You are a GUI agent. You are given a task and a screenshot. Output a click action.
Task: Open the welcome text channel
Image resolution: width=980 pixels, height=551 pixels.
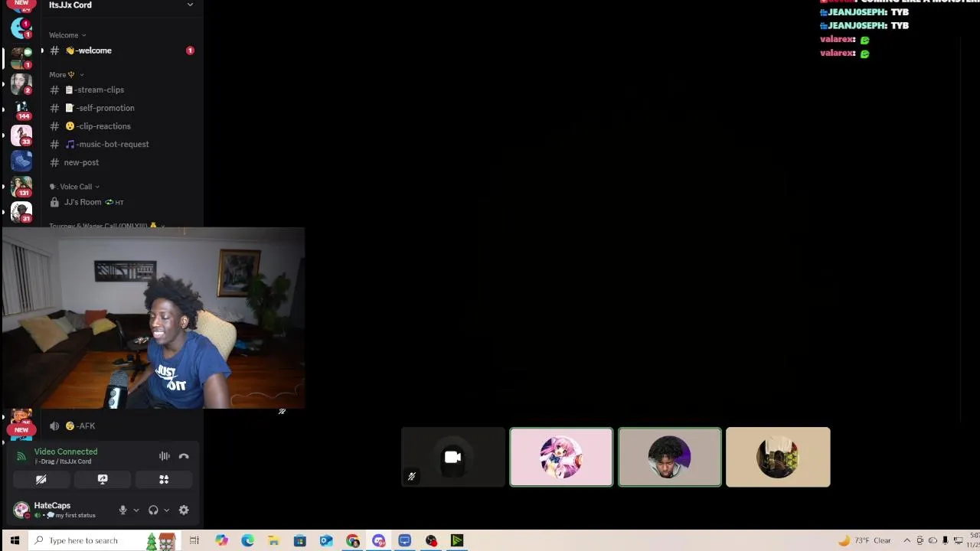(122, 51)
